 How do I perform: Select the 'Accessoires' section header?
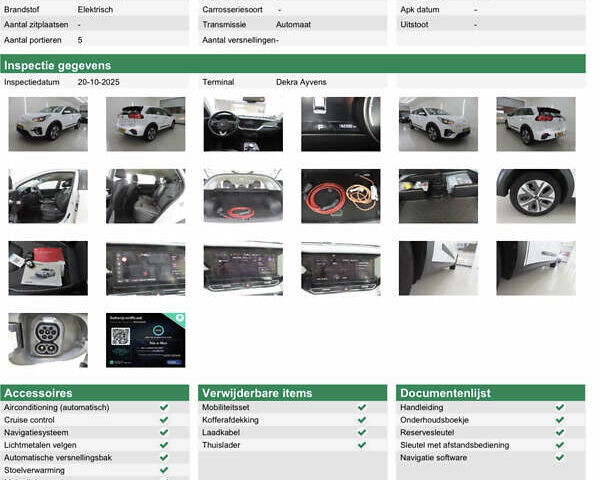coord(95,393)
